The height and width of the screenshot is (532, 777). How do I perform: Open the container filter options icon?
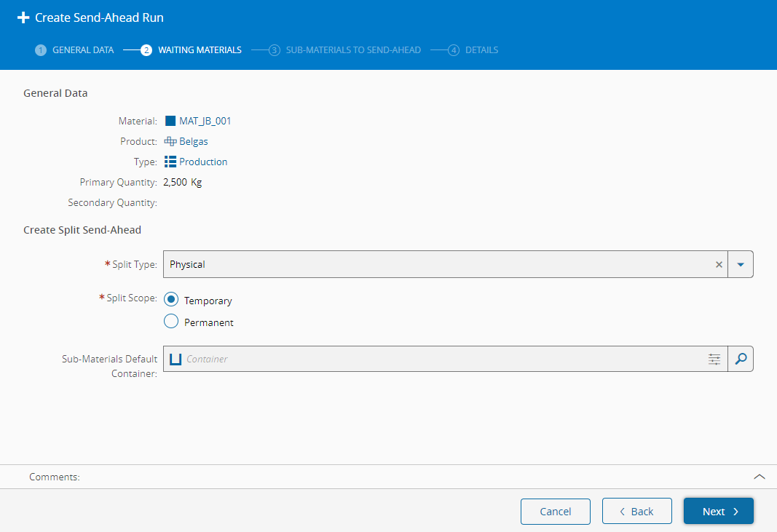tap(714, 359)
